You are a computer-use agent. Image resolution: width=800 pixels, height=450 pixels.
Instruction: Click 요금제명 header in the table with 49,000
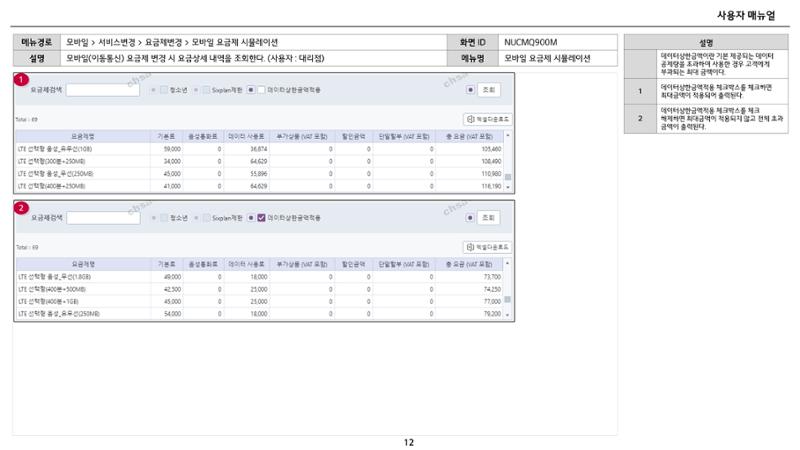click(x=83, y=264)
